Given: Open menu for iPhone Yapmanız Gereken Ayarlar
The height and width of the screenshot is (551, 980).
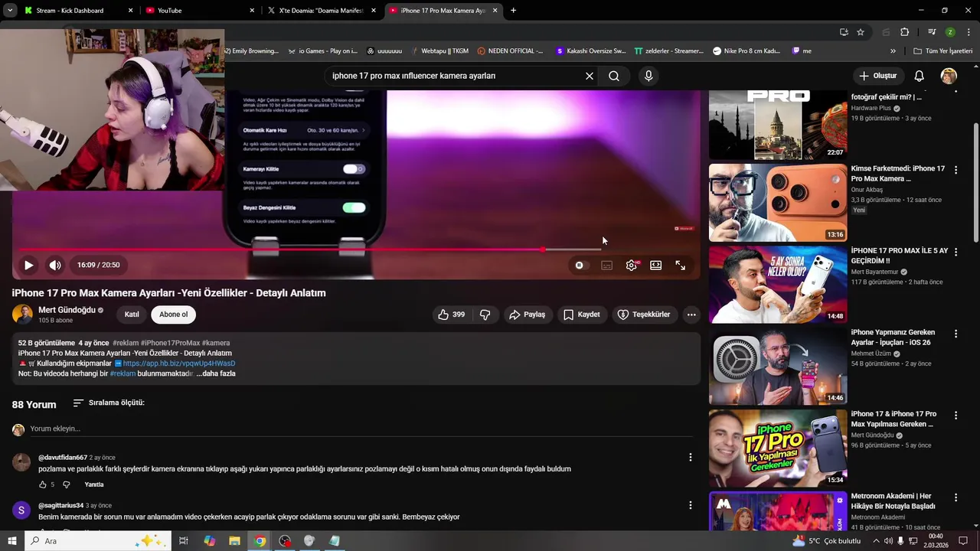Looking at the screenshot, I should [955, 334].
